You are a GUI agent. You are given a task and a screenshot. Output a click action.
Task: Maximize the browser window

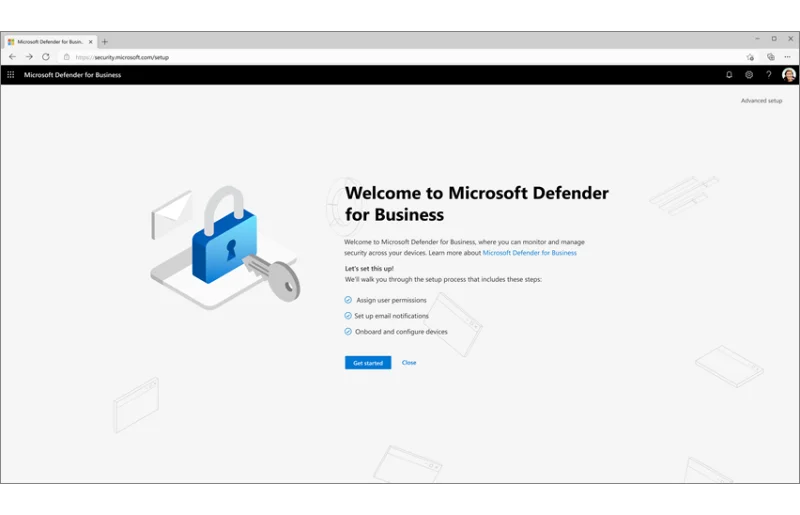point(774,39)
